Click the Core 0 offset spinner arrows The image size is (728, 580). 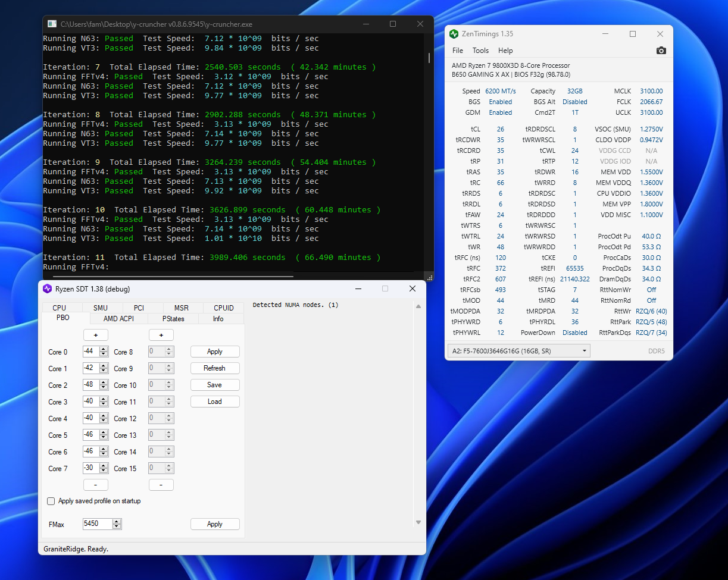pos(104,352)
